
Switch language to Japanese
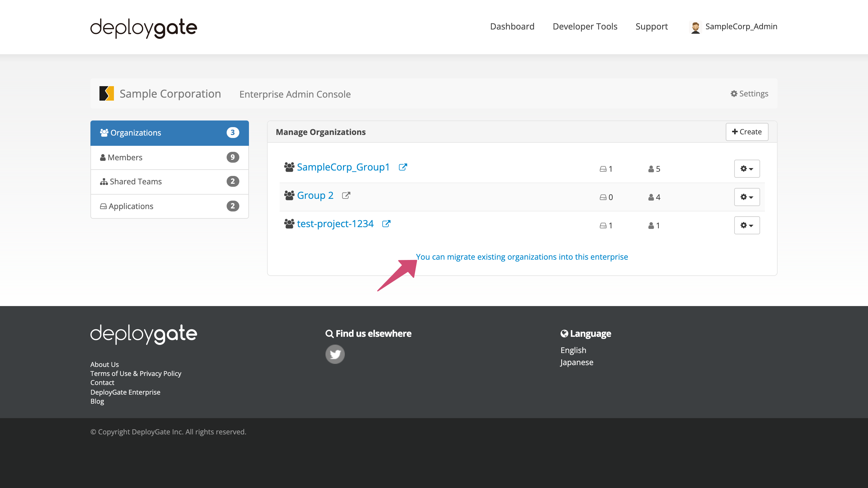coord(577,362)
